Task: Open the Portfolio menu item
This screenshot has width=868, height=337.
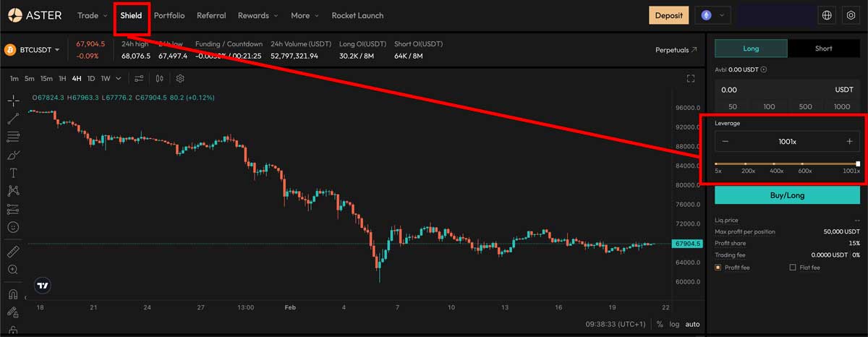Action: coord(169,15)
